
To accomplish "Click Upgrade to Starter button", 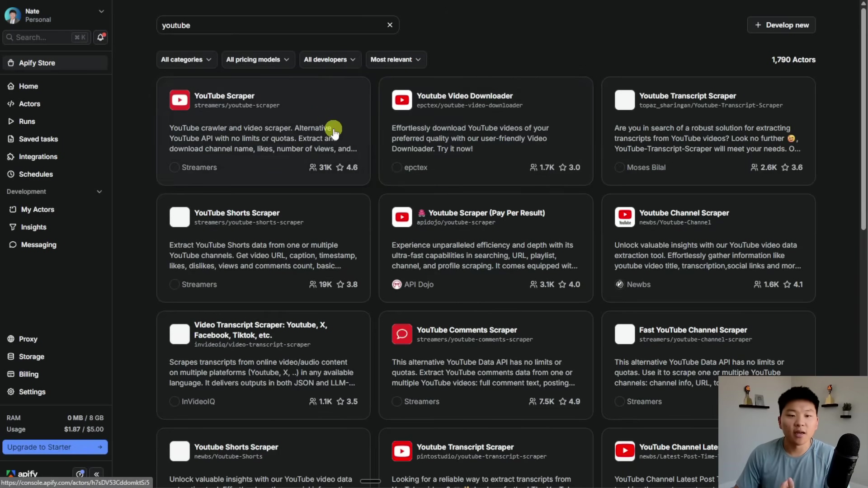I will (55, 447).
